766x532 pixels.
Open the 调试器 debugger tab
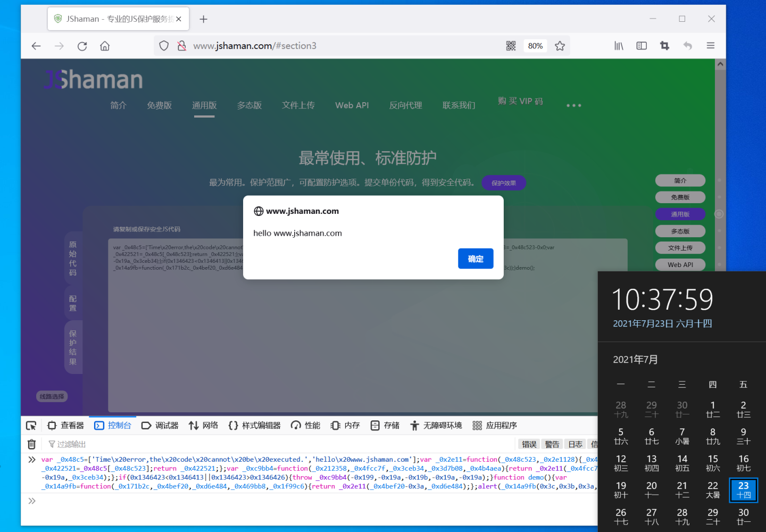click(x=160, y=426)
